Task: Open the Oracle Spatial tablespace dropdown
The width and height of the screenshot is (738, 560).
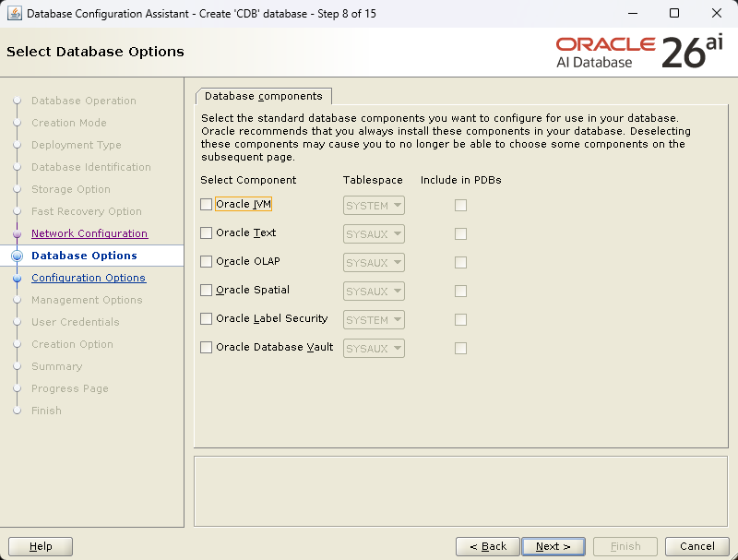Action: click(374, 292)
